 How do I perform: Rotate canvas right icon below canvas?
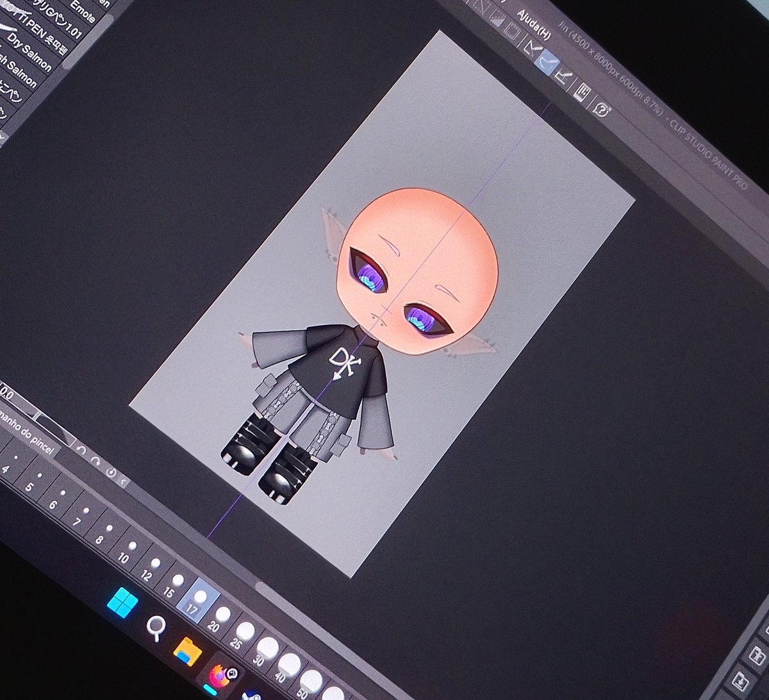95,460
